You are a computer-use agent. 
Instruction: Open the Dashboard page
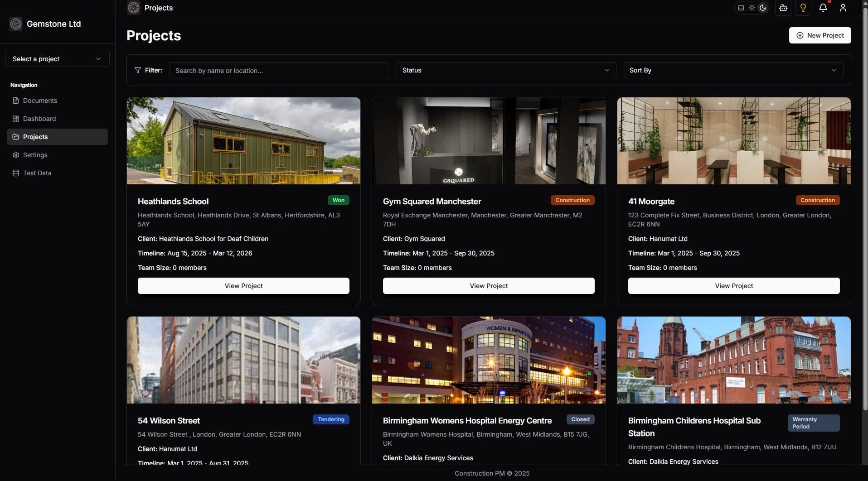click(x=39, y=119)
